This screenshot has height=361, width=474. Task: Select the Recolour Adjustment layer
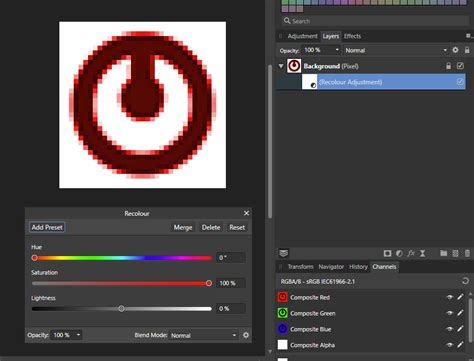click(x=371, y=82)
